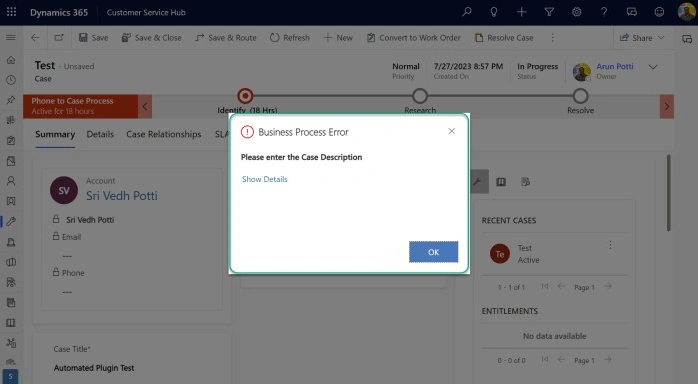Open record in new window icon
This screenshot has height=384, width=698.
click(x=59, y=38)
